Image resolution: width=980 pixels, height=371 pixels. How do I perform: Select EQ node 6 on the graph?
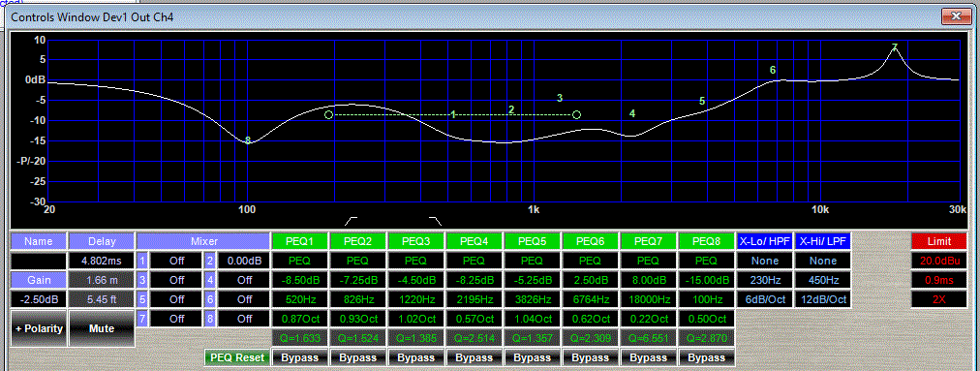point(773,70)
